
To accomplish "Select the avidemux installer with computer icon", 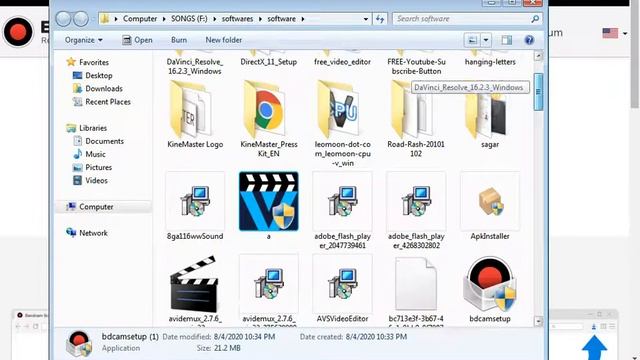I will point(269,284).
